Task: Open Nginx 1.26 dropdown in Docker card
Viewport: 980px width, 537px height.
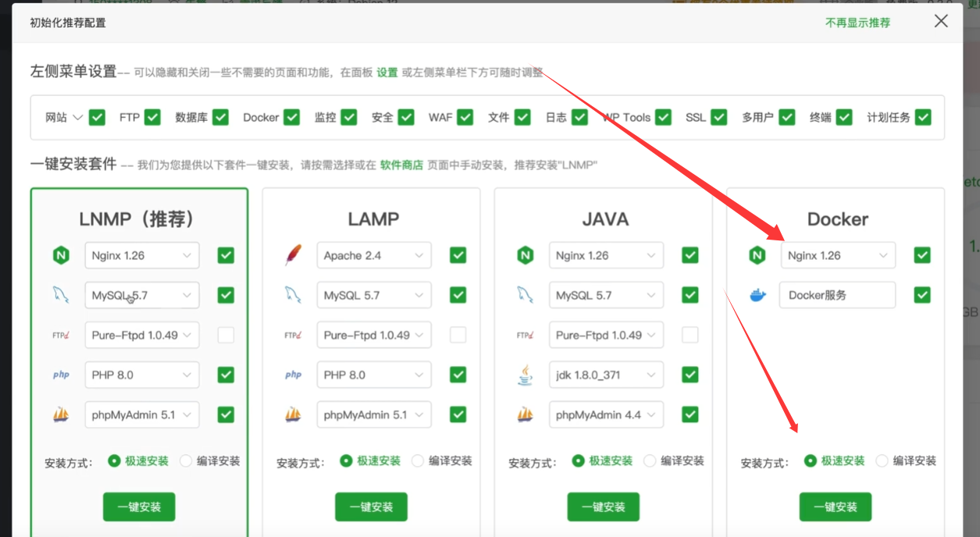Action: click(838, 255)
